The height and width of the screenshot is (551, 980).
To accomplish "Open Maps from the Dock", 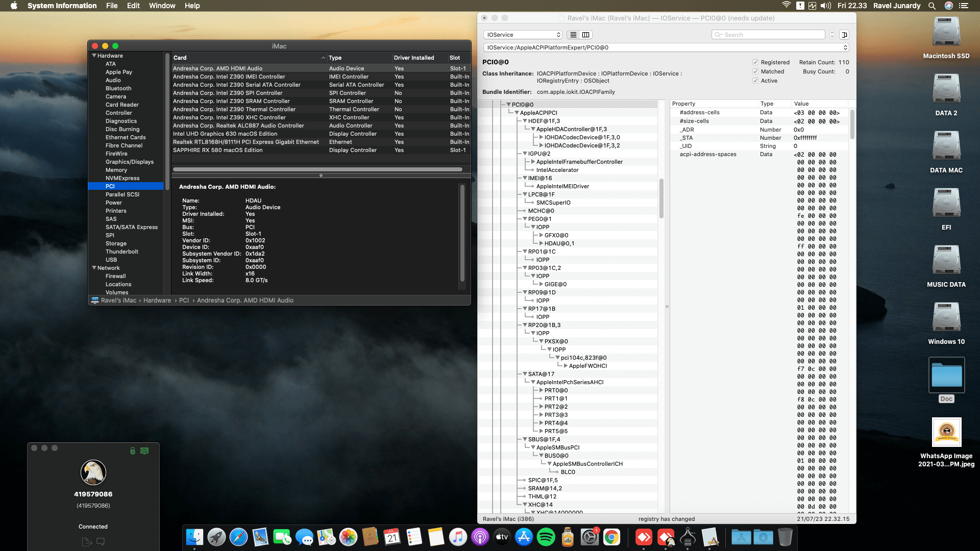I will click(x=326, y=537).
